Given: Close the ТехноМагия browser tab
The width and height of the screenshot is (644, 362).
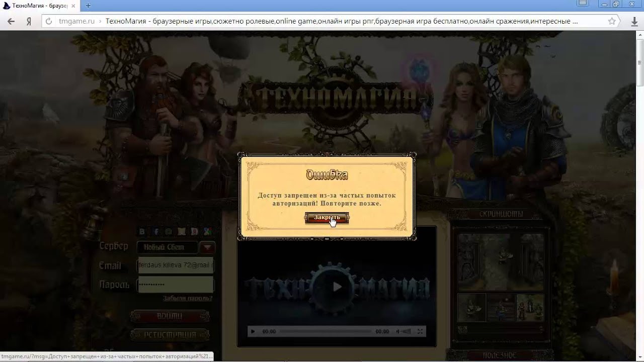Looking at the screenshot, I should tap(73, 6).
